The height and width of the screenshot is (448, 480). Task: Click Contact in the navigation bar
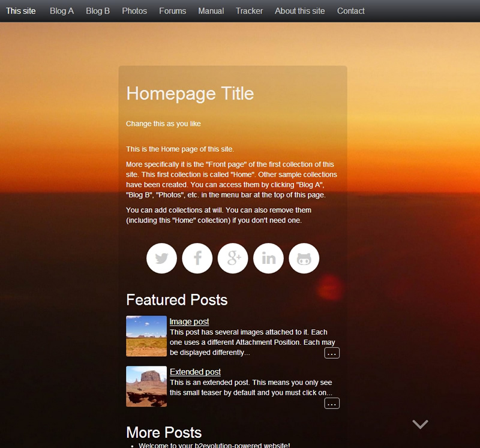point(351,11)
